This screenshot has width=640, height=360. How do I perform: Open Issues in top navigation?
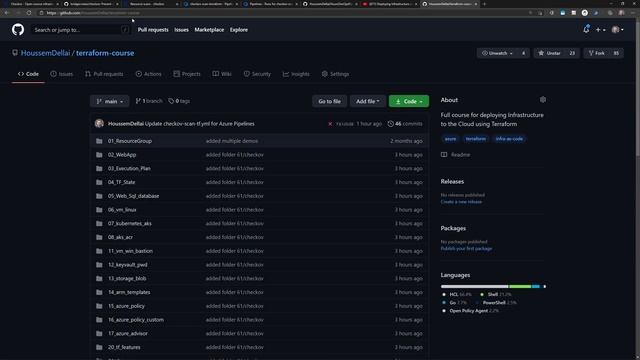point(181,30)
